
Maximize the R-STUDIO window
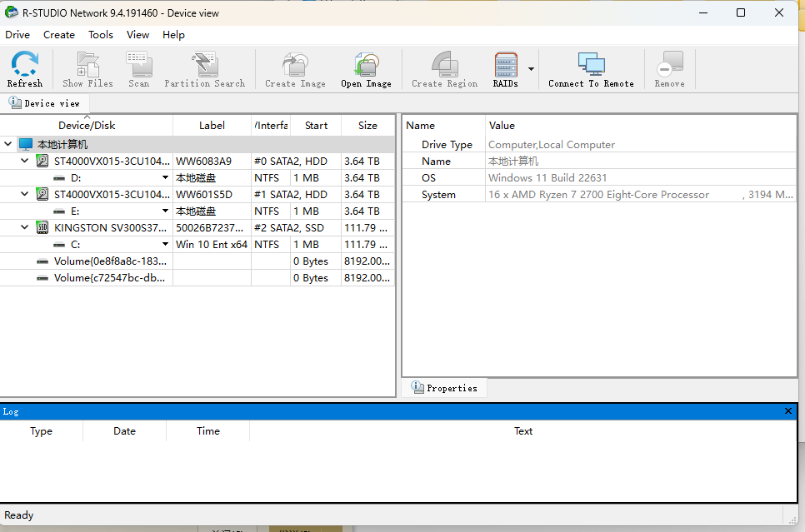coord(740,12)
